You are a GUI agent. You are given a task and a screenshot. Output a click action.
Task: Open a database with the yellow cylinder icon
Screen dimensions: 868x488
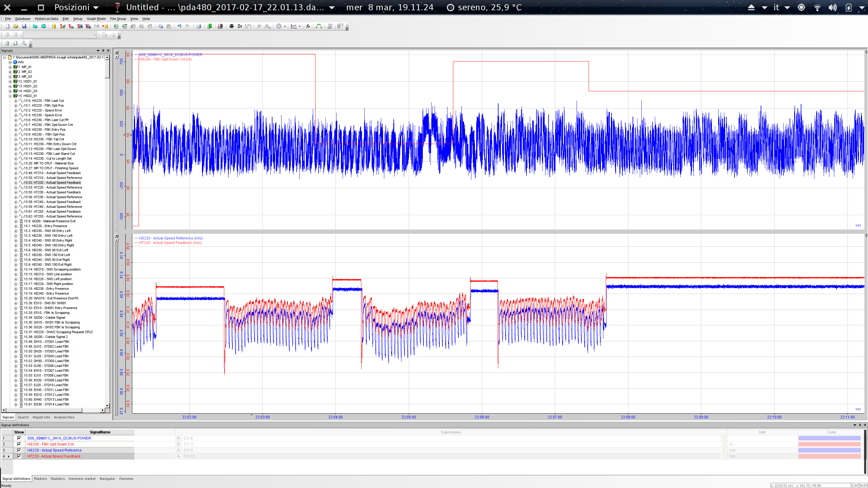click(x=54, y=26)
